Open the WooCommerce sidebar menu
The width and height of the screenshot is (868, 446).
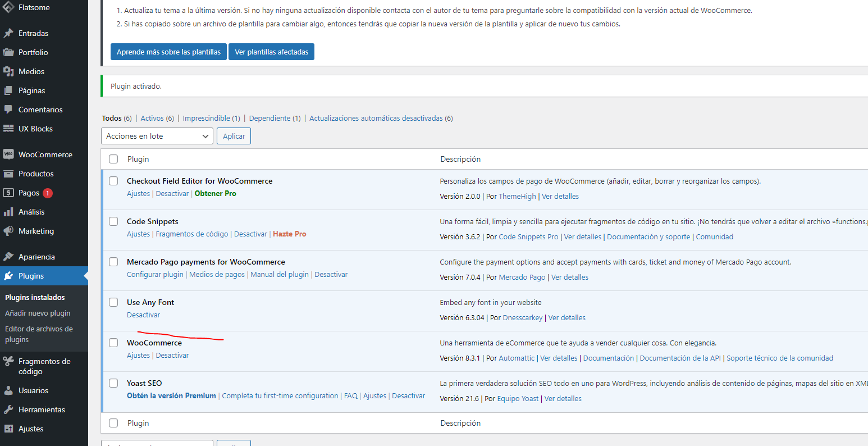(x=44, y=154)
